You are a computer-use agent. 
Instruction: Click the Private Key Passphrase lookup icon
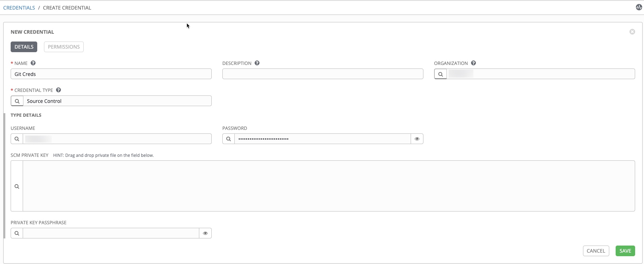point(17,233)
